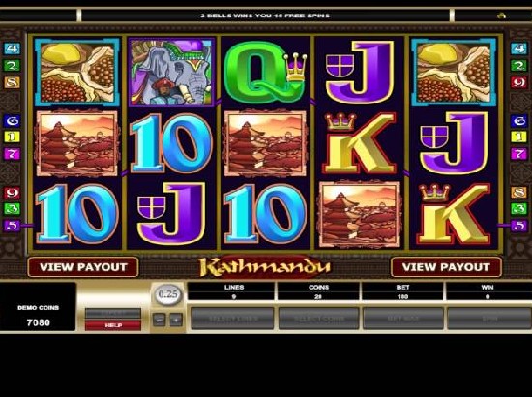The image size is (532, 397).
Task: Click the purple Jack on fifth reel
Action: (x=454, y=143)
